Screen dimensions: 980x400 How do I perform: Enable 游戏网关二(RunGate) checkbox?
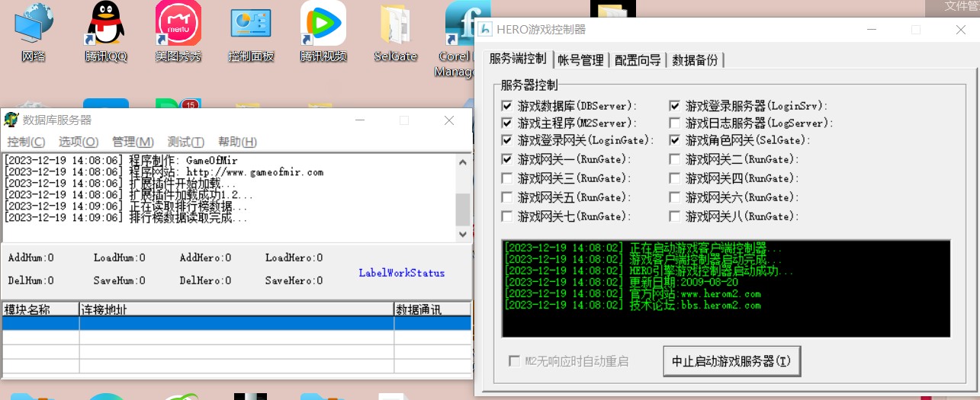click(x=675, y=159)
